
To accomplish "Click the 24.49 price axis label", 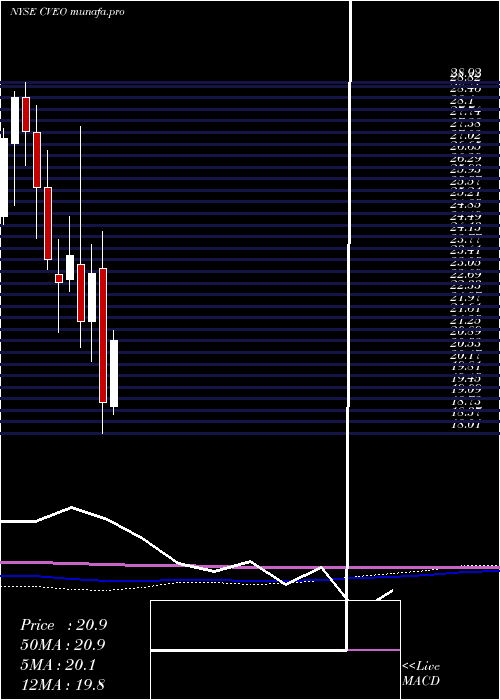I will click(466, 217).
